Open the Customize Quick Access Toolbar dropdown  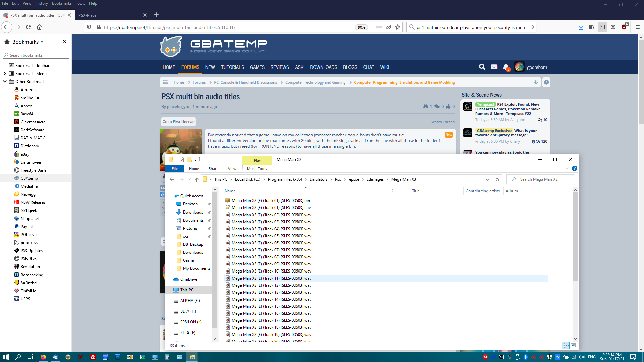click(195, 160)
